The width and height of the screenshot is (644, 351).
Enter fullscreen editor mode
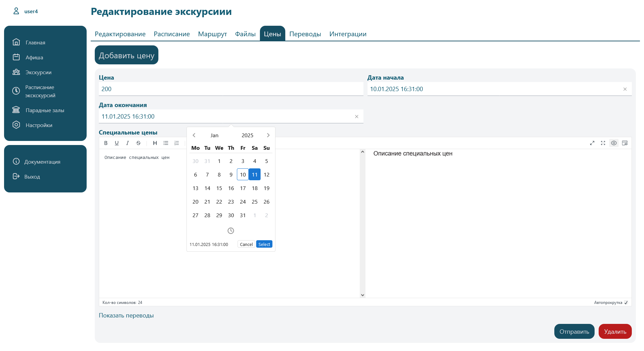(x=603, y=143)
